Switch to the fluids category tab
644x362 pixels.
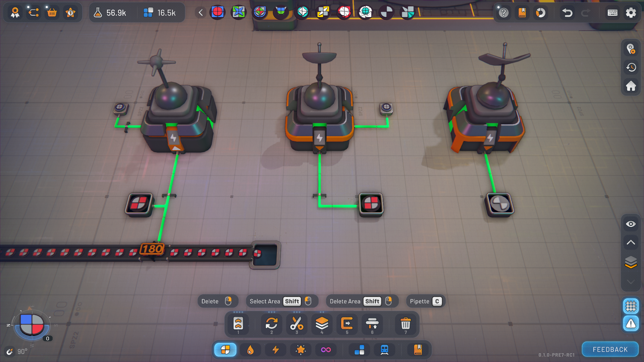[x=250, y=350]
